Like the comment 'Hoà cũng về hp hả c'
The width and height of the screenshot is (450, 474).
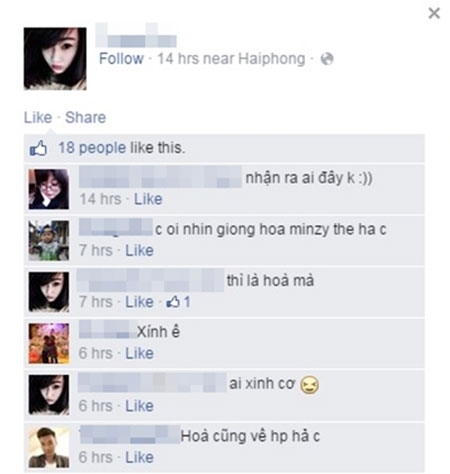[x=139, y=457]
